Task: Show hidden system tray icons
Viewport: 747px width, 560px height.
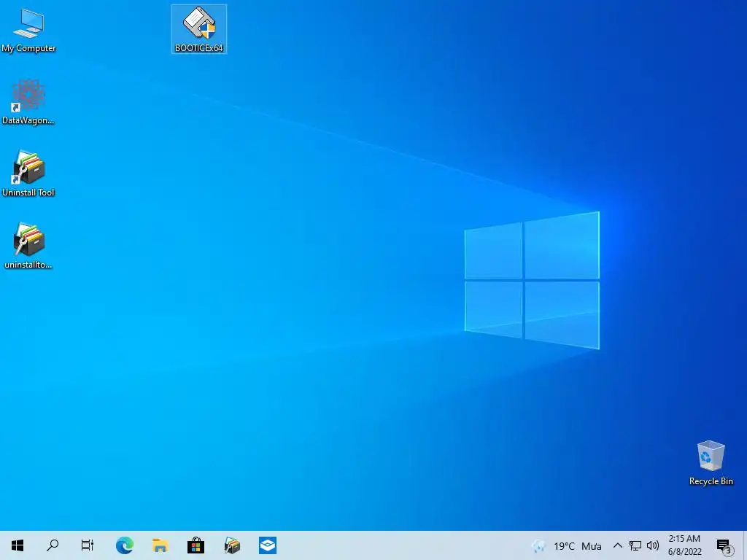Action: click(617, 545)
